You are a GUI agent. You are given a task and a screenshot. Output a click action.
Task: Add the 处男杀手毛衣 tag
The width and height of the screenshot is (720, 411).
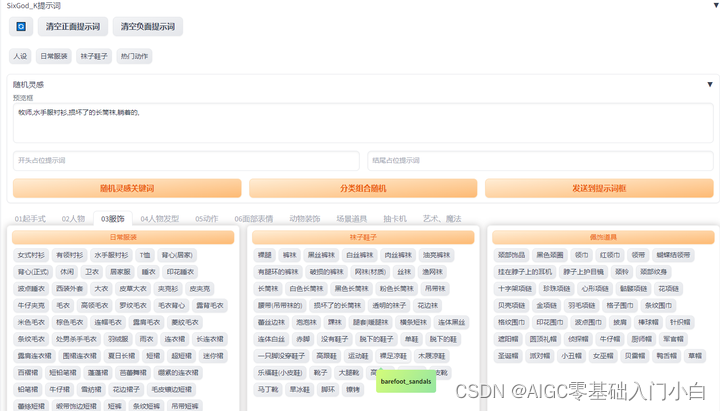(76, 339)
